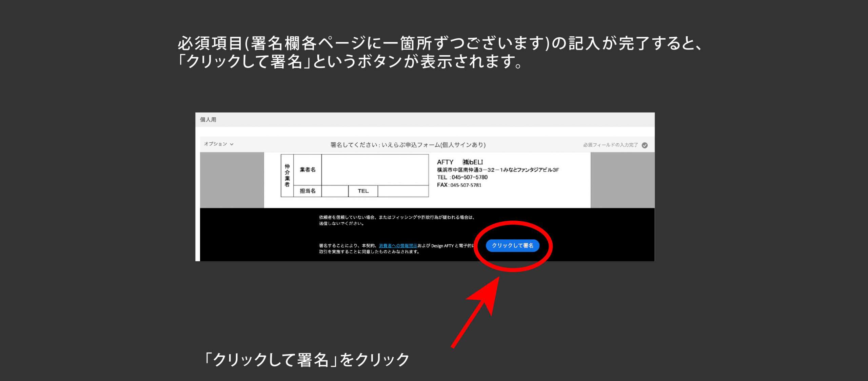Click the vertical 仲介業者 label cell
Viewport: 868px width, 381px height.
point(287,175)
